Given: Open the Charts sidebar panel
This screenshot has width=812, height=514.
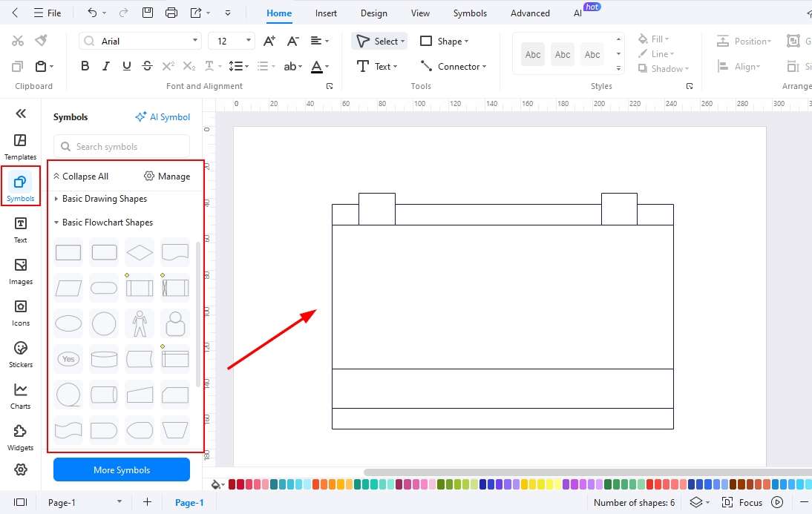Looking at the screenshot, I should click(x=20, y=396).
